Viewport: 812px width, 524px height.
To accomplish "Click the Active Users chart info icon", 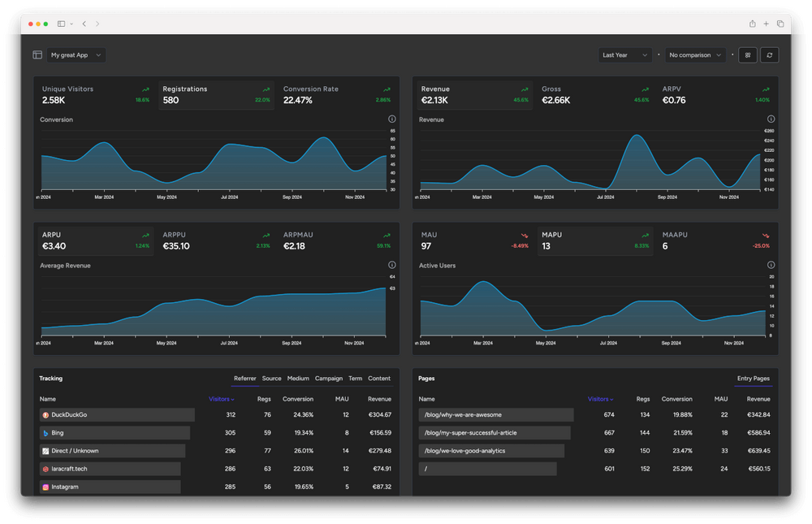I will point(771,265).
